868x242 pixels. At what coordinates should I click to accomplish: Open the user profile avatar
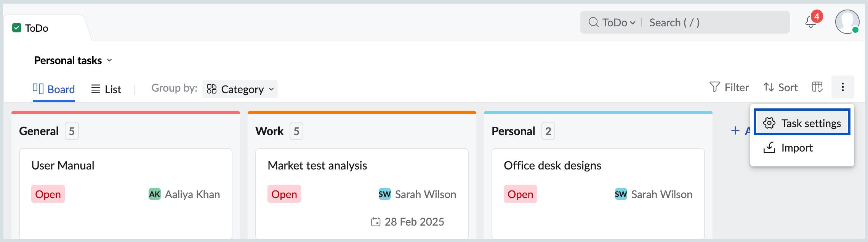(x=847, y=22)
